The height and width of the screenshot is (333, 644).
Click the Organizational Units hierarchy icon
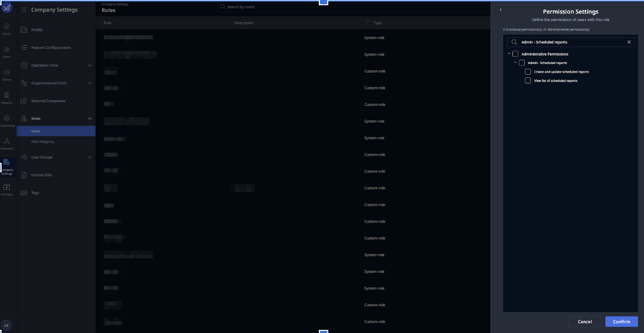[x=24, y=83]
